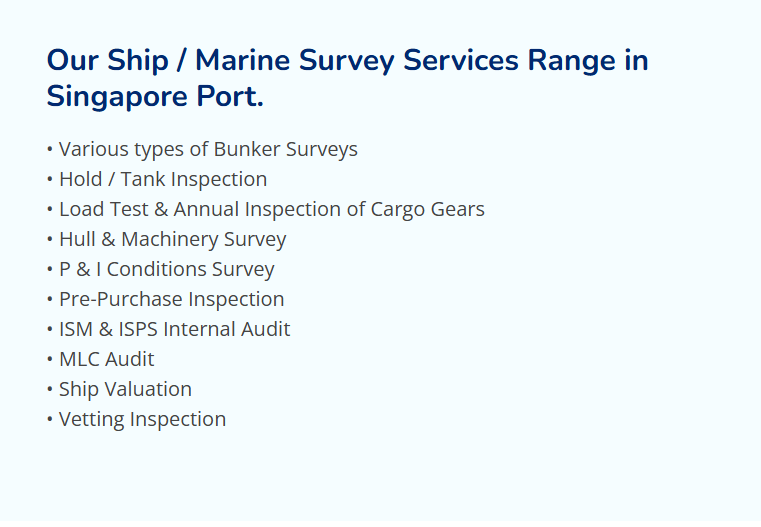
Task: Choose the 'P & I Conditions Survey' entry
Action: click(166, 269)
